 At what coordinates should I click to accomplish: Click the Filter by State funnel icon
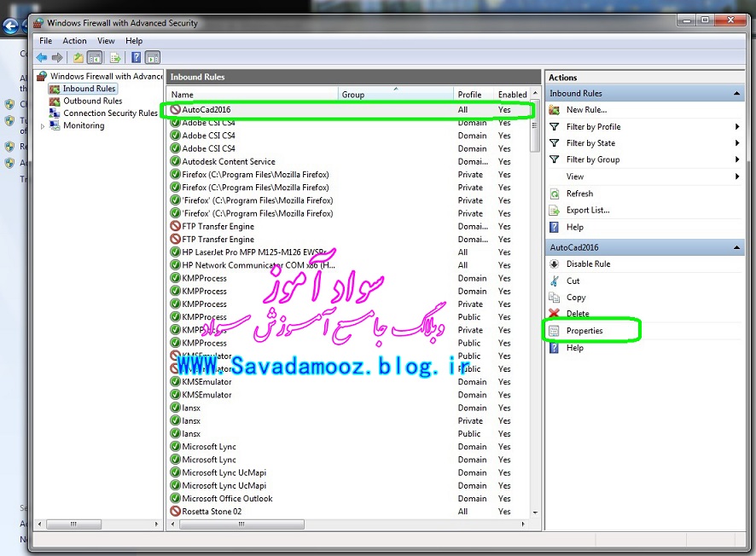point(555,143)
